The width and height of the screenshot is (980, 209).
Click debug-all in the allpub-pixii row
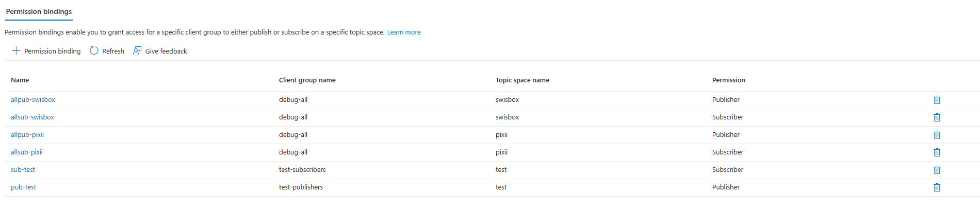tap(293, 134)
